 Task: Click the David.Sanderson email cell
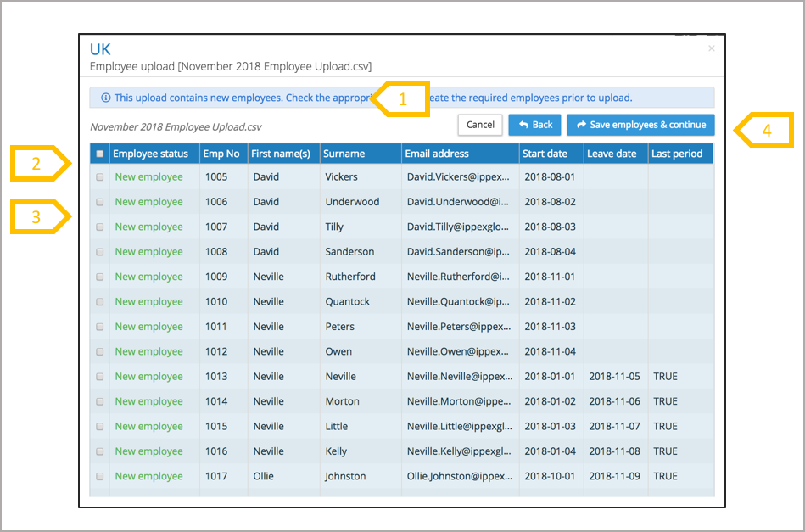(x=458, y=252)
